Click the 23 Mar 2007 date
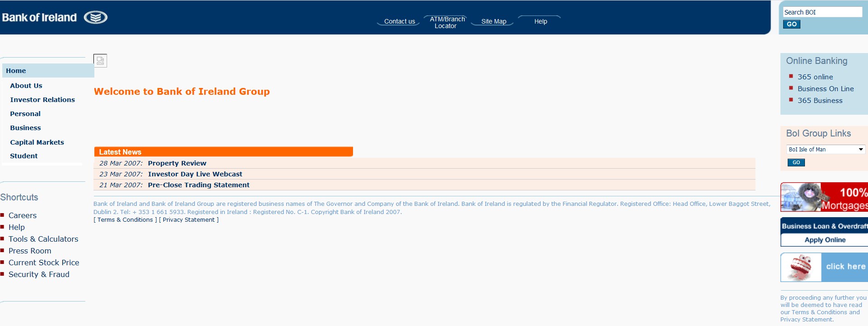 pos(121,174)
